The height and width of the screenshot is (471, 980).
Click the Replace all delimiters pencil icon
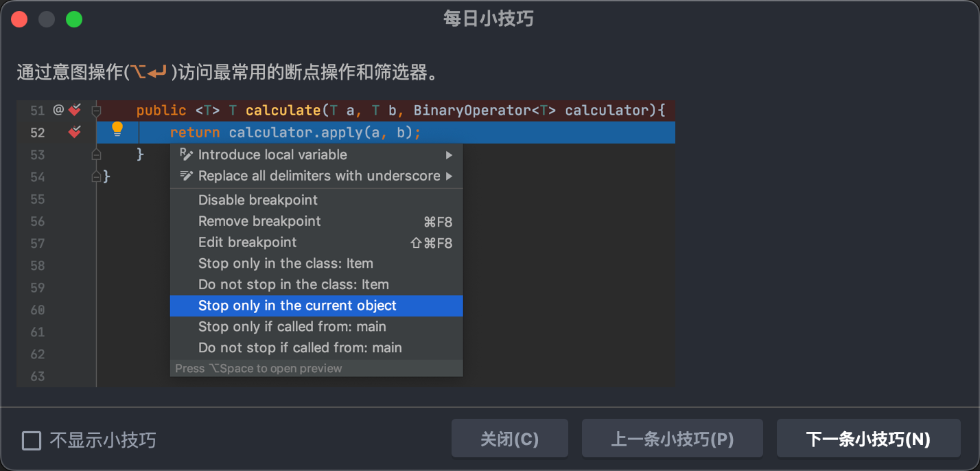186,176
